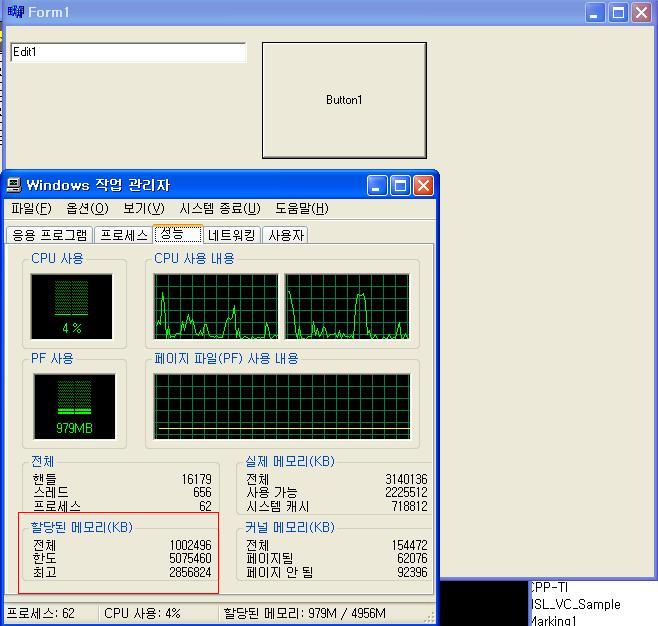Image resolution: width=658 pixels, height=626 pixels.
Task: Click the Form1 title bar icon
Action: [14, 12]
